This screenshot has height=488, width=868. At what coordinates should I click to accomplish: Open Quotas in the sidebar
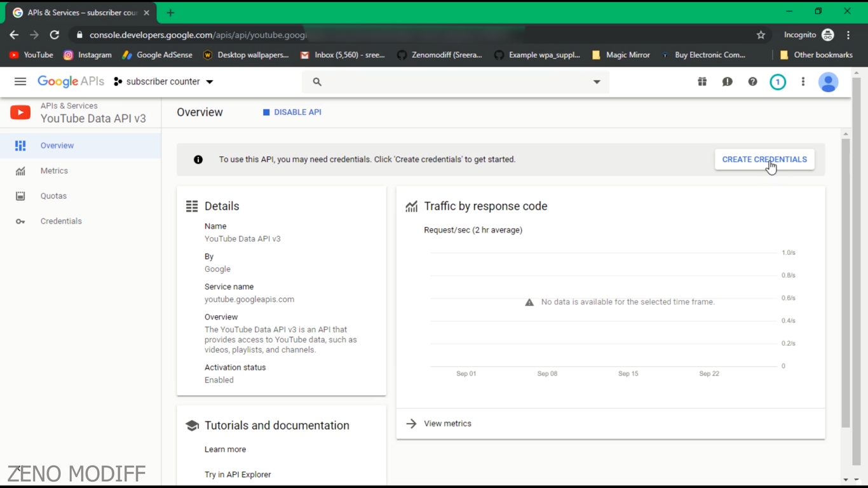(x=81, y=196)
